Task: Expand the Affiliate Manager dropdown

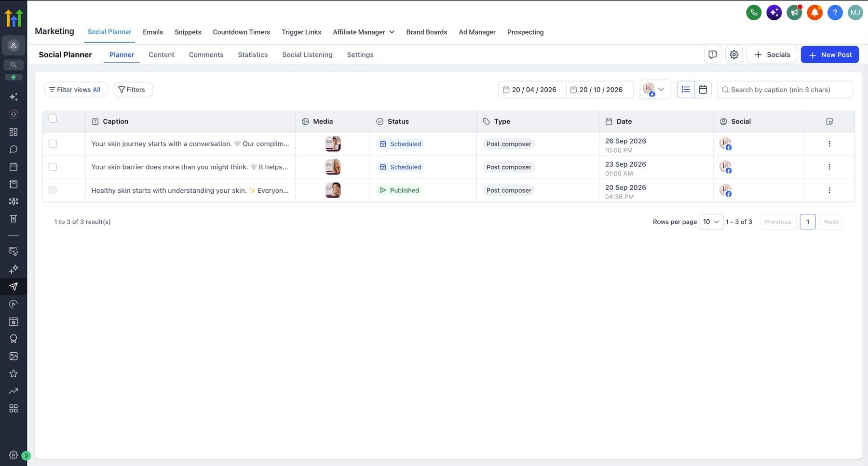Action: [364, 32]
